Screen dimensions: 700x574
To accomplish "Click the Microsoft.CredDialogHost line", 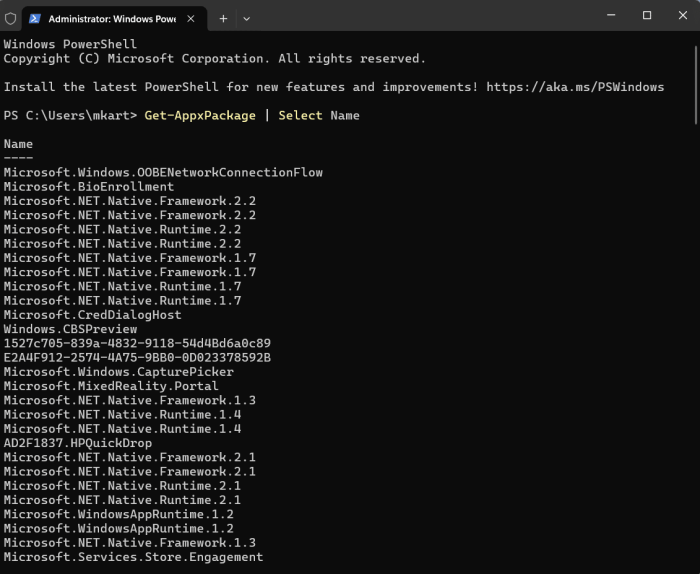I will [x=92, y=315].
